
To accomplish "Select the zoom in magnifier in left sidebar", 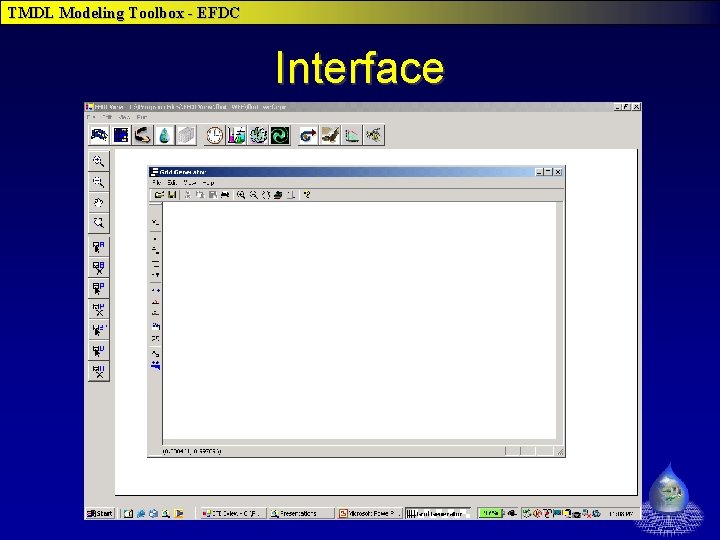I will point(99,161).
